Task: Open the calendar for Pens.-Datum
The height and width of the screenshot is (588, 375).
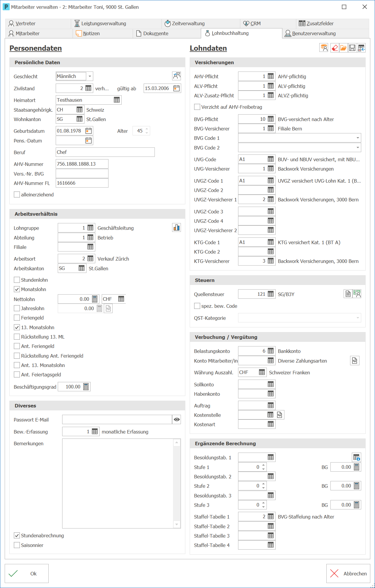Action: pyautogui.click(x=89, y=140)
